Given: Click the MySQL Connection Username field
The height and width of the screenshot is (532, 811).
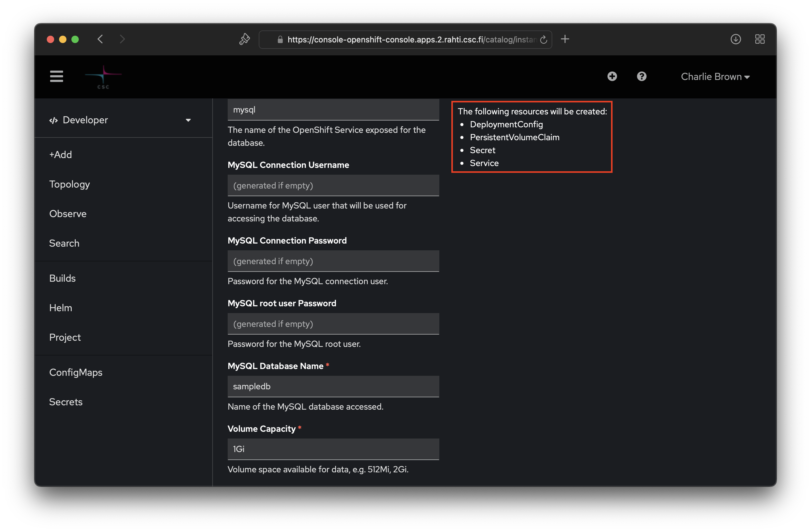Looking at the screenshot, I should click(333, 186).
